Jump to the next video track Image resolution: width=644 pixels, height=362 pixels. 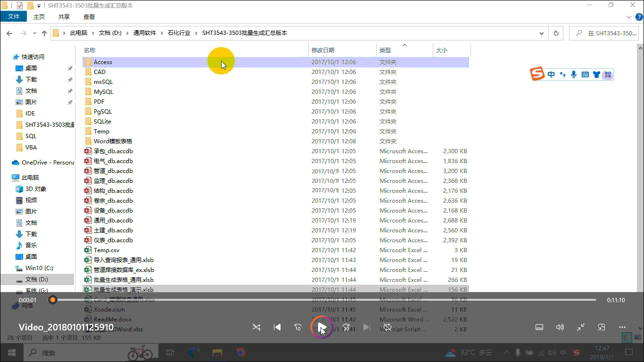click(x=367, y=327)
